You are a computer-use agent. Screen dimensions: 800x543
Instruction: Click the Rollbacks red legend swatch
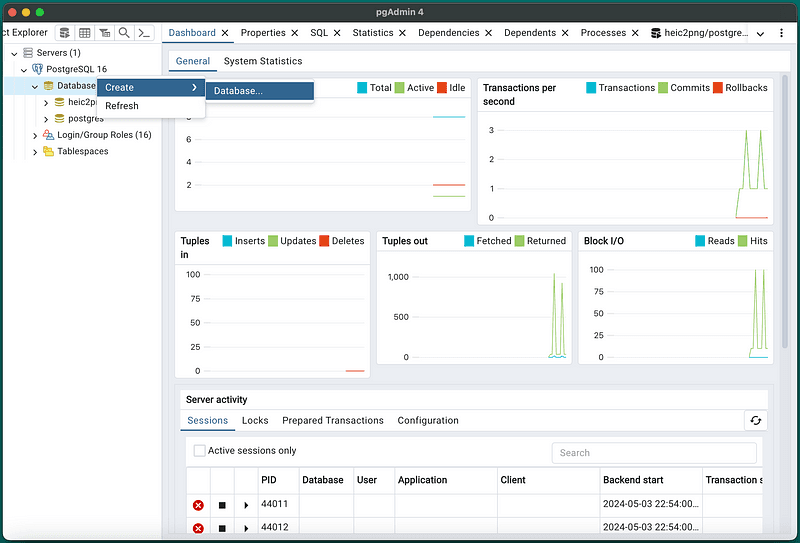point(717,88)
